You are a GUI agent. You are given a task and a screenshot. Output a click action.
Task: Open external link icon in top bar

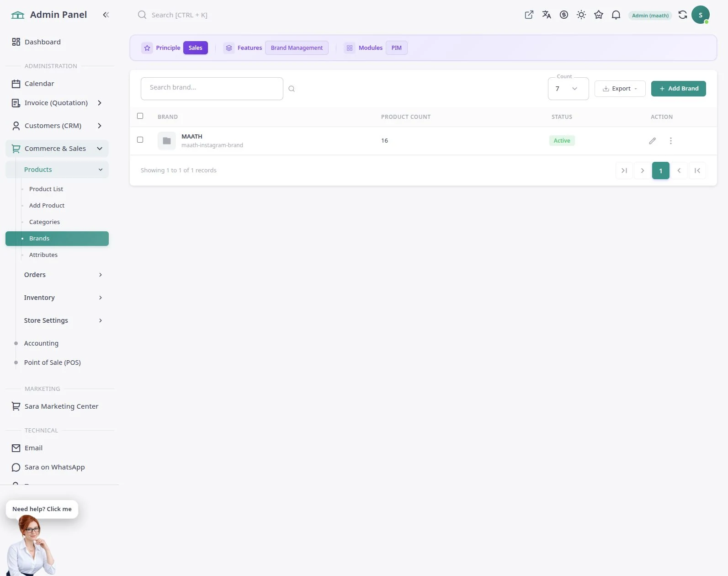click(529, 15)
